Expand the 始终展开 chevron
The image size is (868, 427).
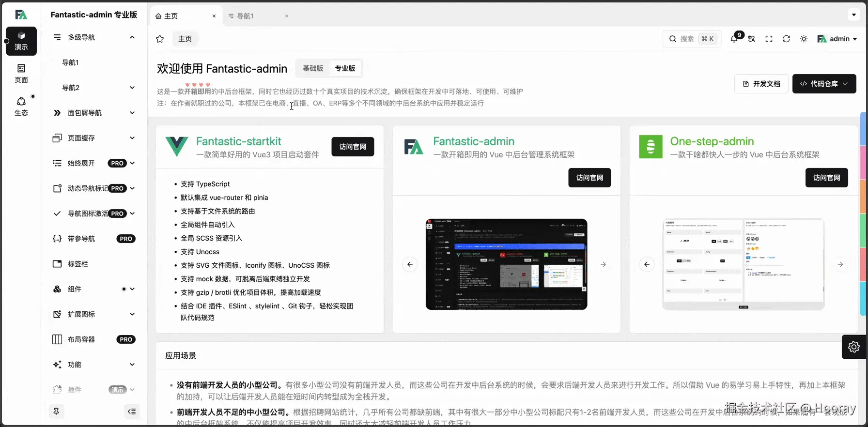[x=132, y=163]
